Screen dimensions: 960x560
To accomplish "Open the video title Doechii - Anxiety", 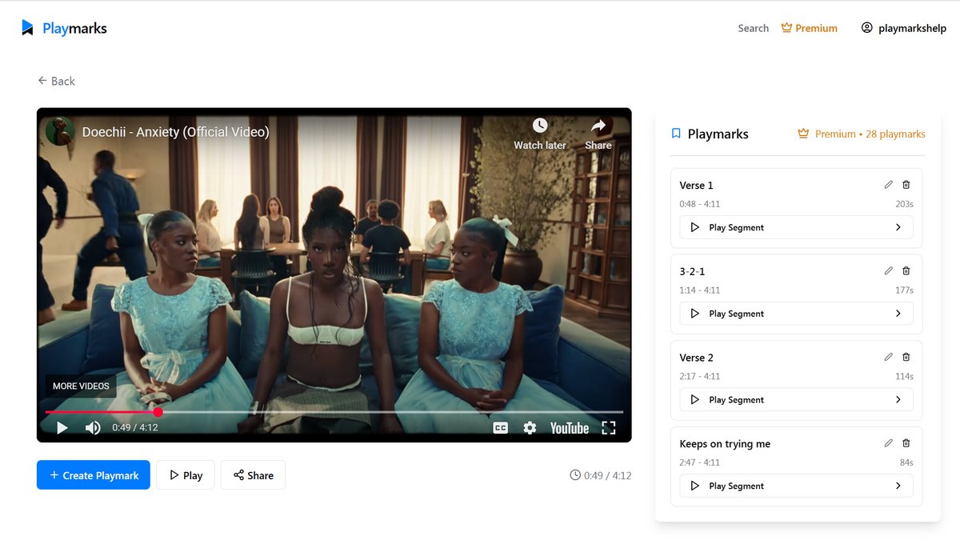I will pos(175,132).
